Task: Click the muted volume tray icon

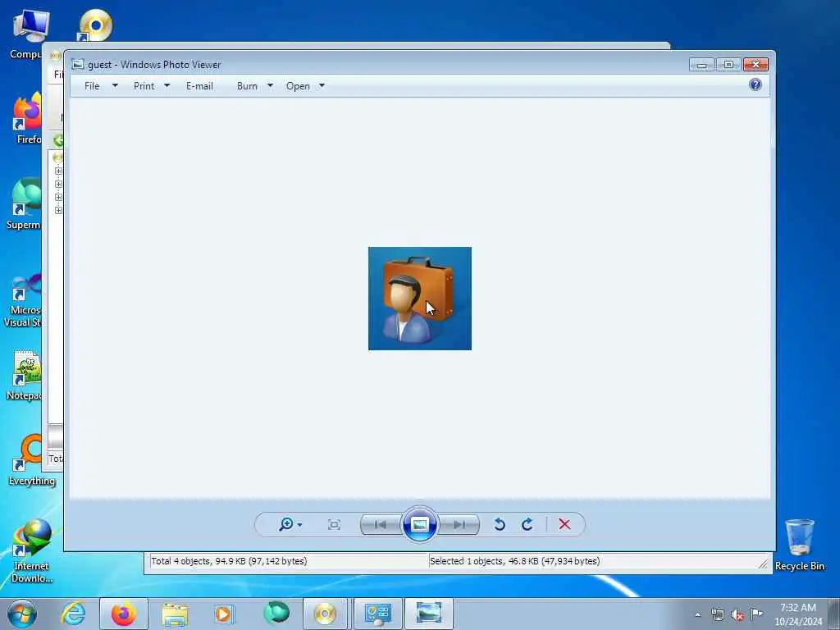Action: (x=737, y=614)
